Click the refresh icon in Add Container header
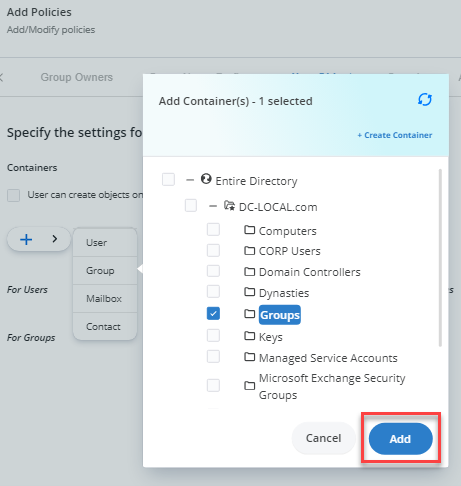 click(x=425, y=100)
